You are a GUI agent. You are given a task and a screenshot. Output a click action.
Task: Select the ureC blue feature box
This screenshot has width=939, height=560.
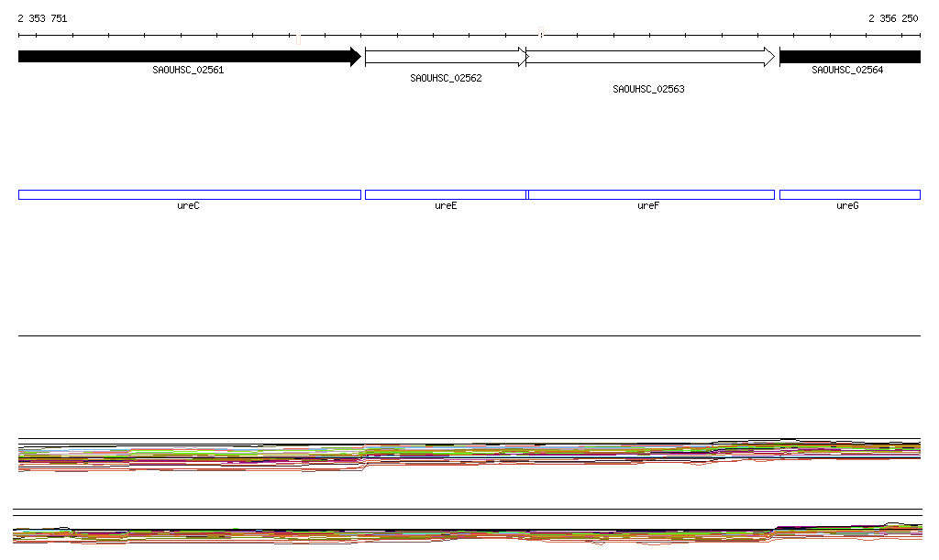pyautogui.click(x=189, y=194)
